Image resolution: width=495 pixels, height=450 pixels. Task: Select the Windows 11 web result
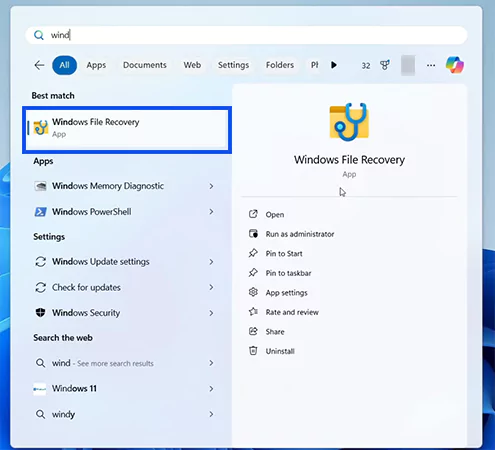click(x=124, y=389)
